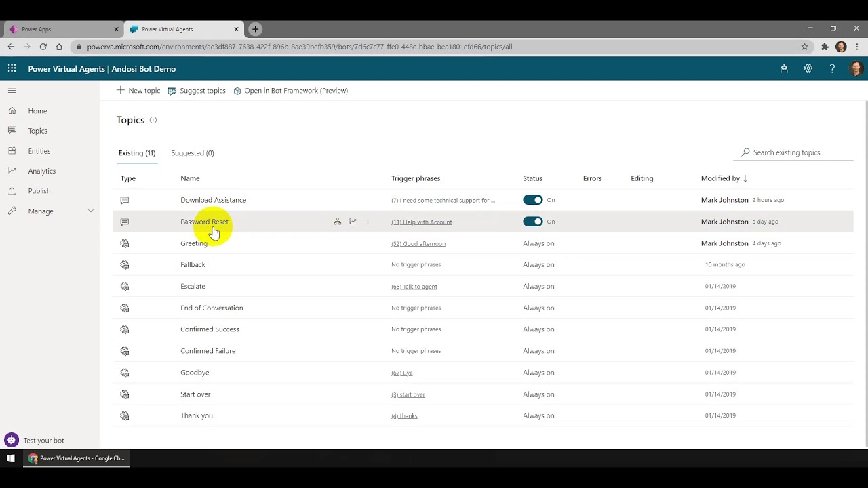Open the Goodbye topic
868x488 pixels.
click(195, 373)
